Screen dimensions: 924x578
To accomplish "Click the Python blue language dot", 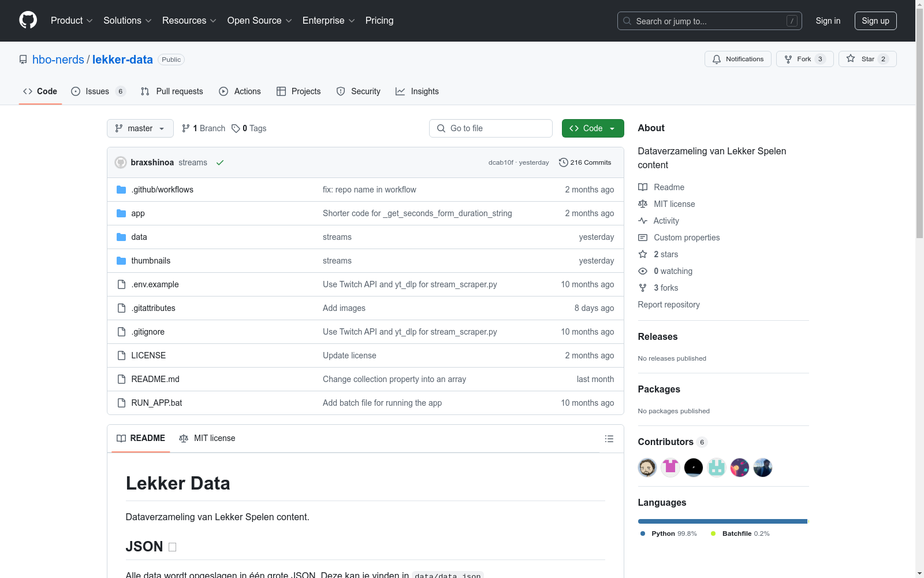I will pyautogui.click(x=643, y=533).
